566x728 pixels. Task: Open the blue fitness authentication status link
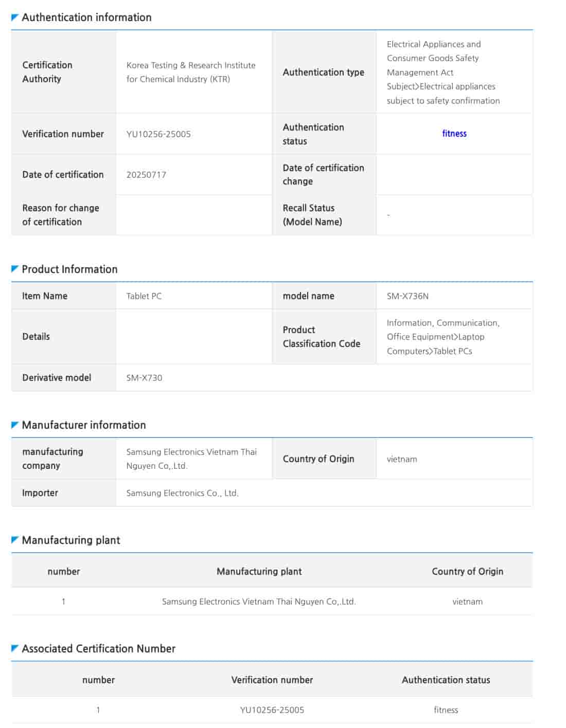tap(454, 134)
